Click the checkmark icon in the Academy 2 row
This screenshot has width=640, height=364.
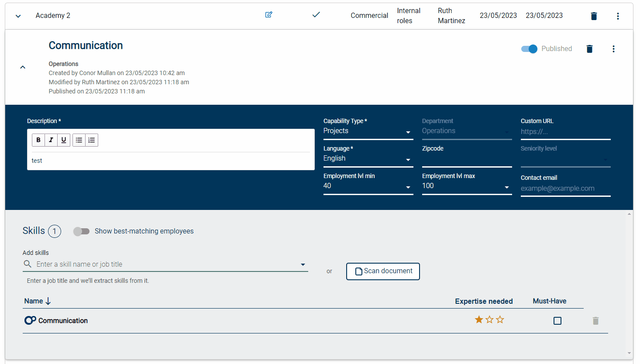(316, 14)
